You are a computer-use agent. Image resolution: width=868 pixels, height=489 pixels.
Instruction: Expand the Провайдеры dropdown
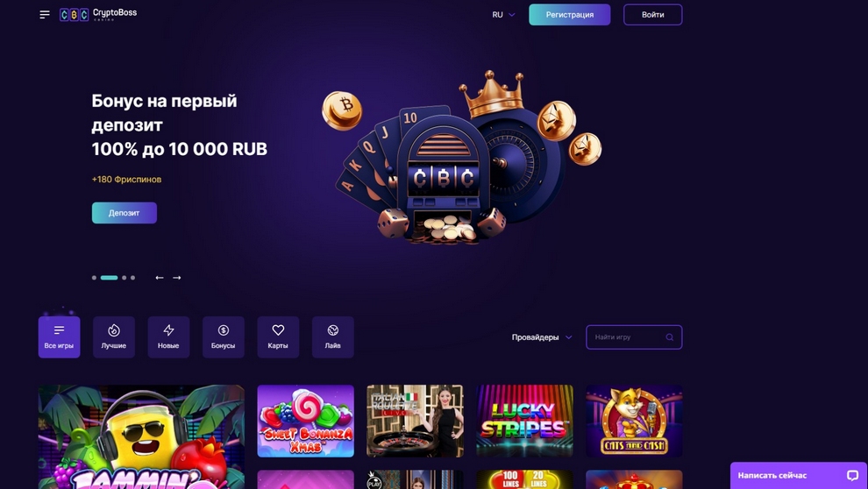(541, 337)
